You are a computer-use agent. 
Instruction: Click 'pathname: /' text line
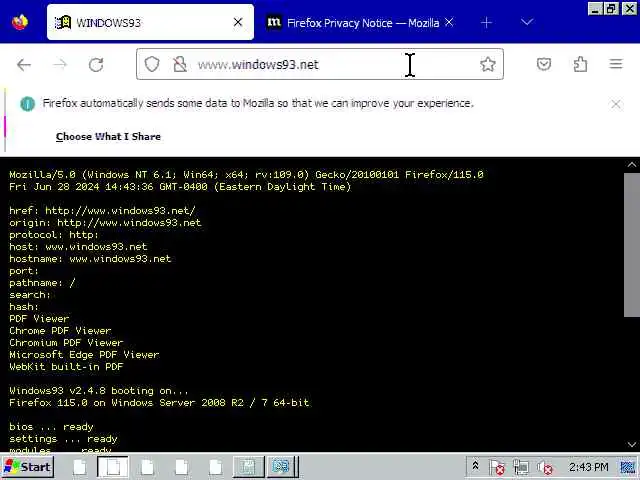[42, 283]
